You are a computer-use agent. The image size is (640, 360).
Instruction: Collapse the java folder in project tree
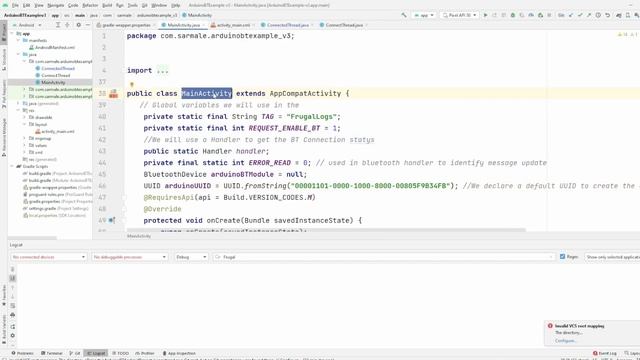click(18, 54)
